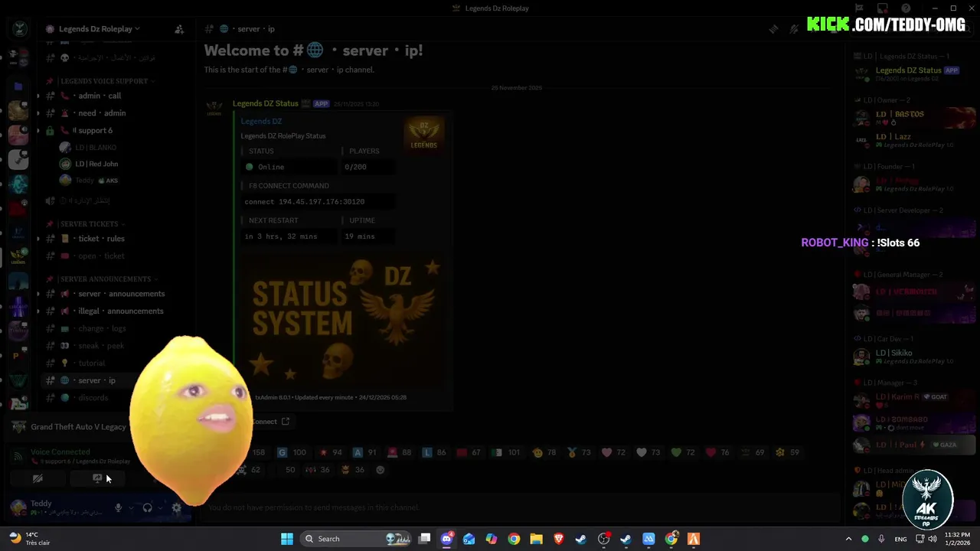Open the microphone input options arrow
This screenshot has height=551, width=980.
pos(130,507)
